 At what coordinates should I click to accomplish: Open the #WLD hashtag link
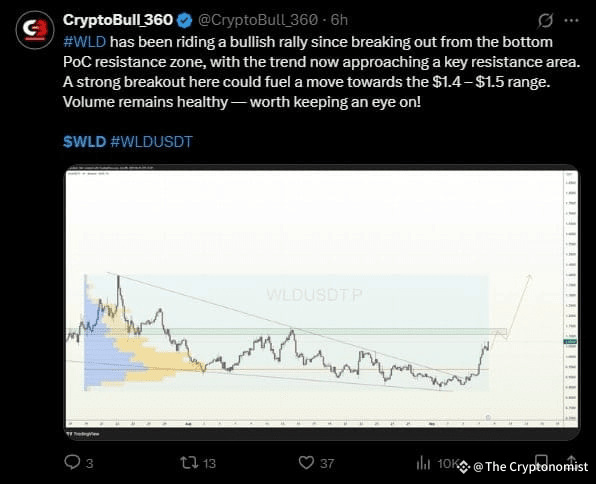[x=84, y=42]
